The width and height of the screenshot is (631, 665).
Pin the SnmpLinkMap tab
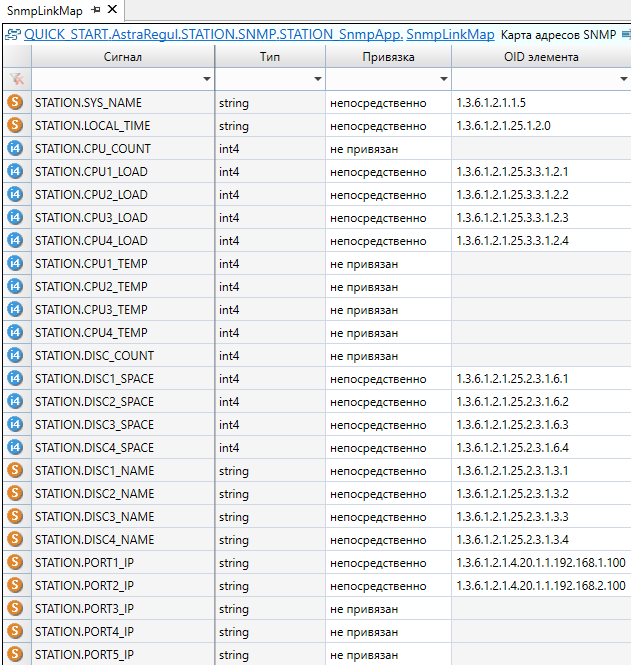(96, 10)
